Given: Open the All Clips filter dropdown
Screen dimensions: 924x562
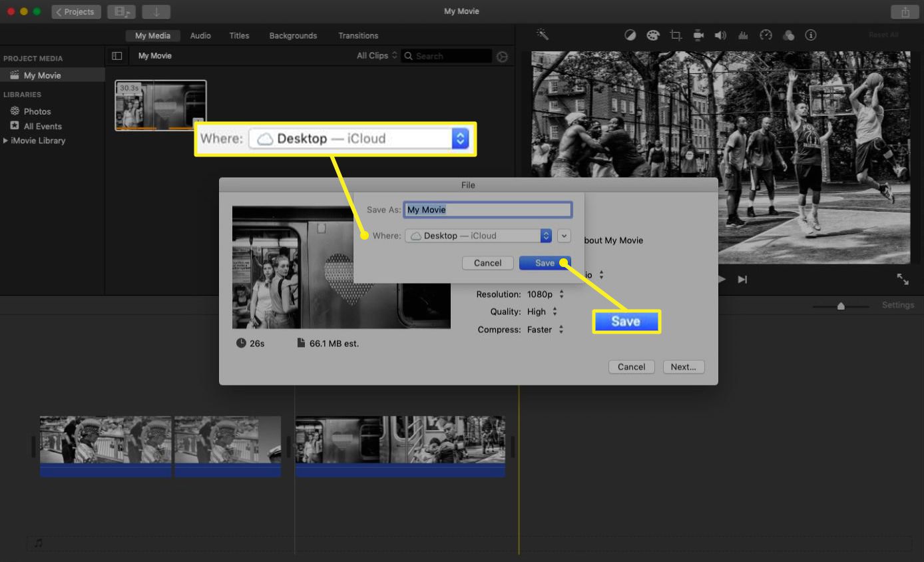Looking at the screenshot, I should (x=377, y=56).
